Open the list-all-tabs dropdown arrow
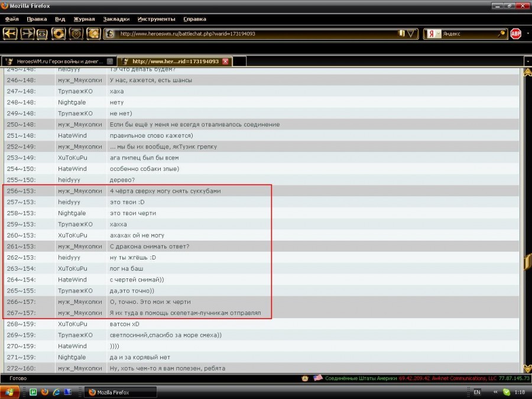532x399 pixels. (527, 61)
